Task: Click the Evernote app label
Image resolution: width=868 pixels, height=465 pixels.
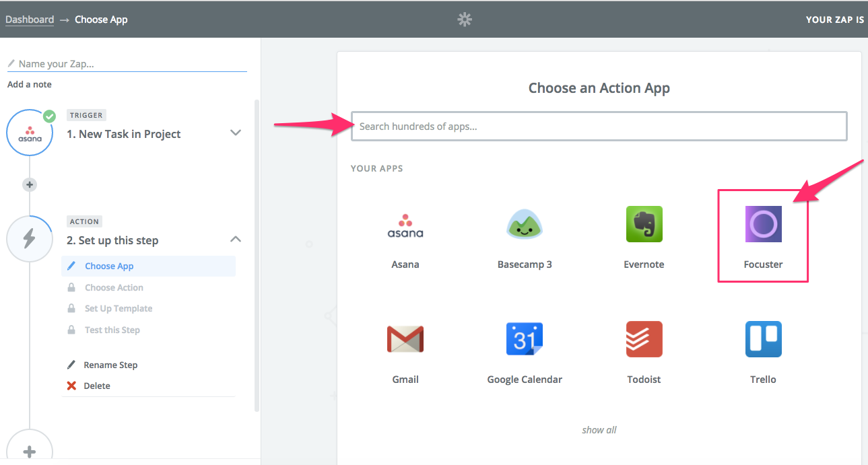Action: (644, 264)
